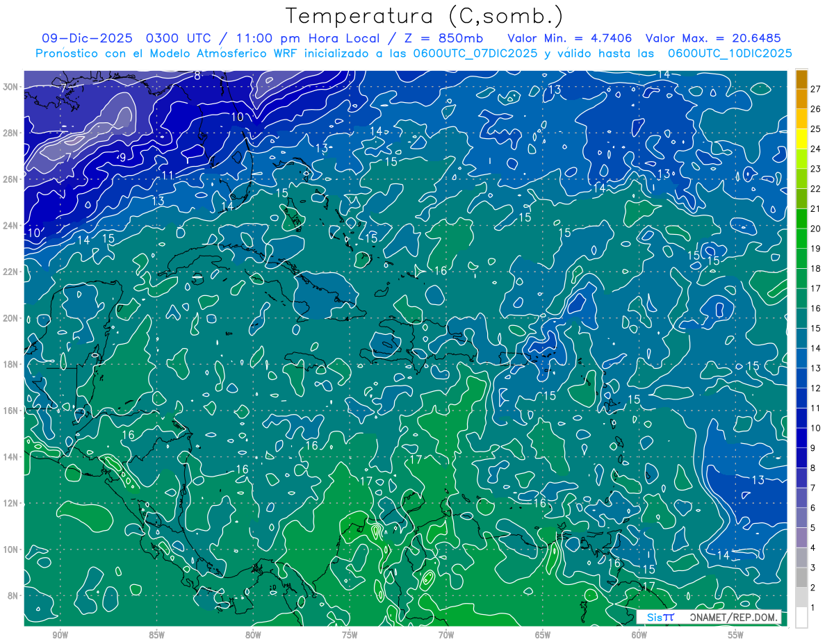Click the "55W" longitude axis label

pos(736,635)
